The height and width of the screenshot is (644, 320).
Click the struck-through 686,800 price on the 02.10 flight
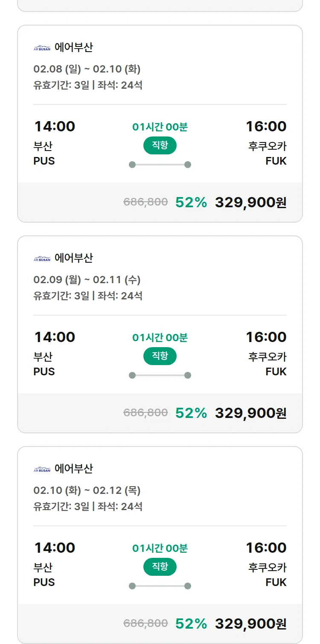click(145, 624)
